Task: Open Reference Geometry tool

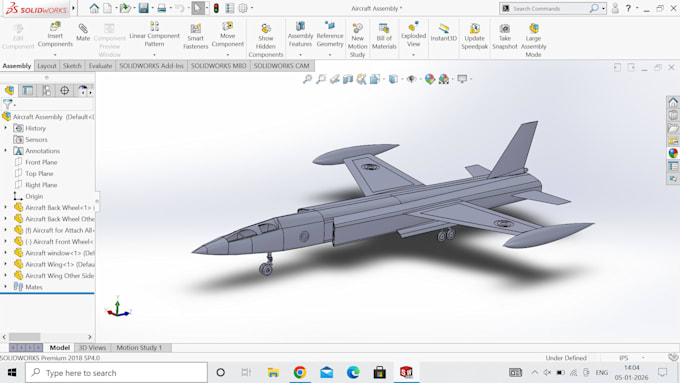Action: 330,35
